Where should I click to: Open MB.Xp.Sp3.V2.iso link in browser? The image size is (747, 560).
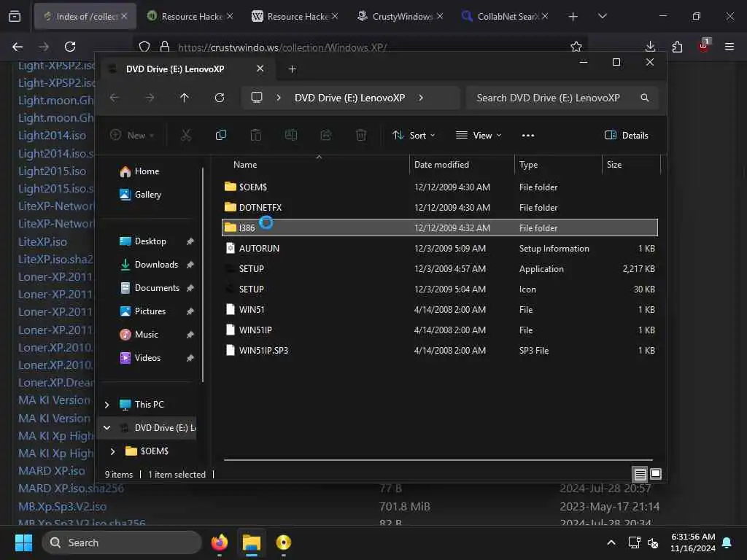point(63,506)
